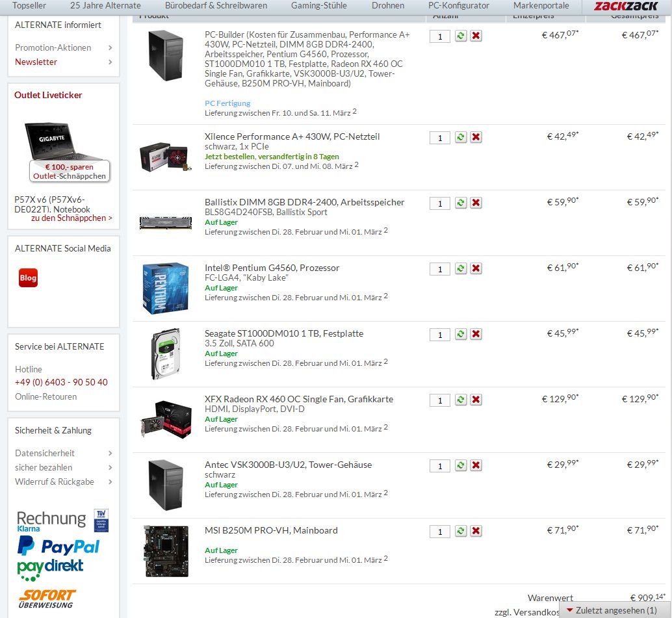The height and width of the screenshot is (618, 672).
Task: Click quantity field for Seagate Festplatte
Action: [x=440, y=335]
